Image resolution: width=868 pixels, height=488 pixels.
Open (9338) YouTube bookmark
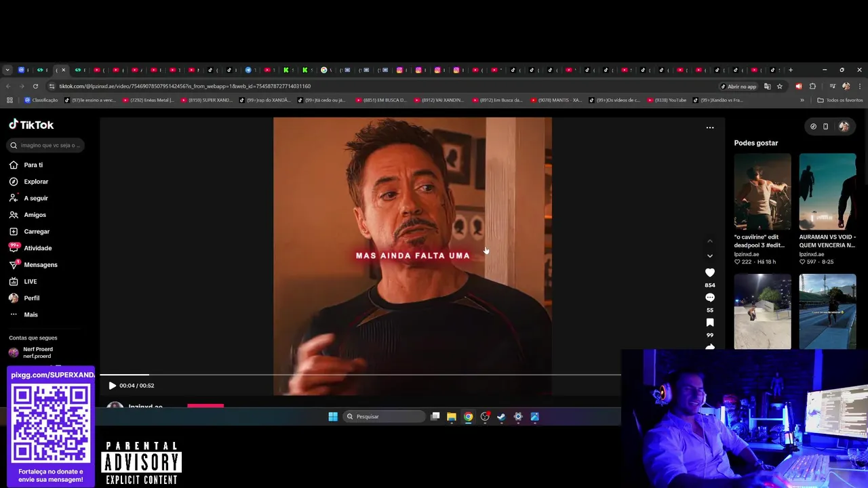coord(667,100)
